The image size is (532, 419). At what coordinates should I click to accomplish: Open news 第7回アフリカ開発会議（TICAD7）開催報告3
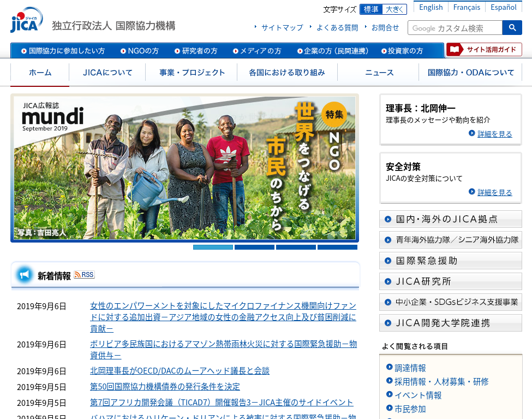tap(222, 403)
